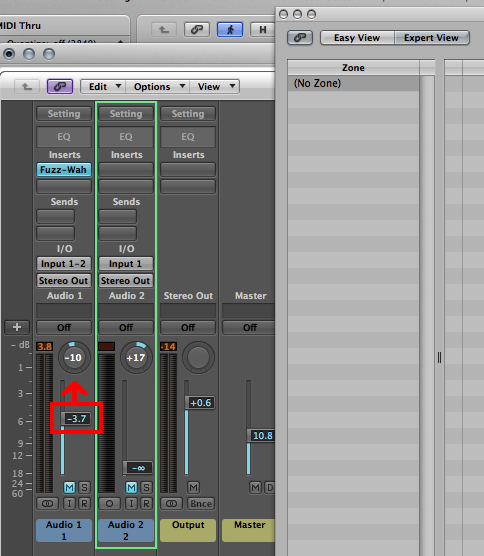The image size is (484, 556).
Task: Click Audio 1 pan knob showing -10
Action: point(74,357)
